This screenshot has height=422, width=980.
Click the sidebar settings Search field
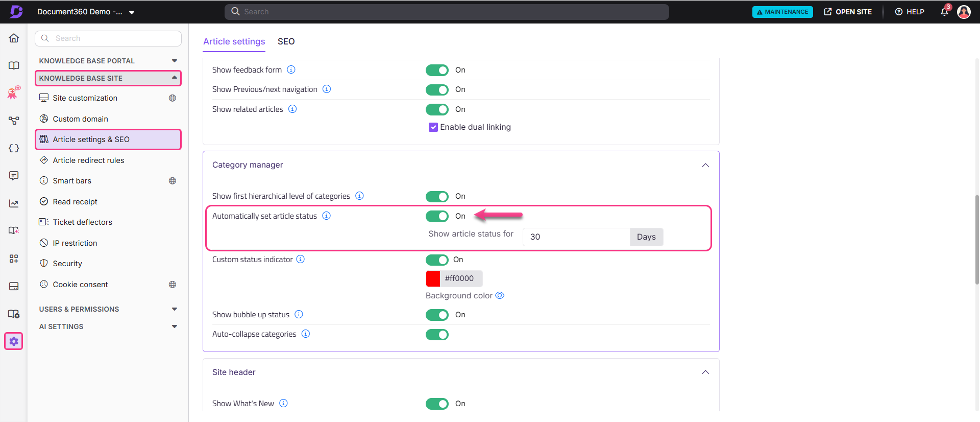(x=108, y=38)
